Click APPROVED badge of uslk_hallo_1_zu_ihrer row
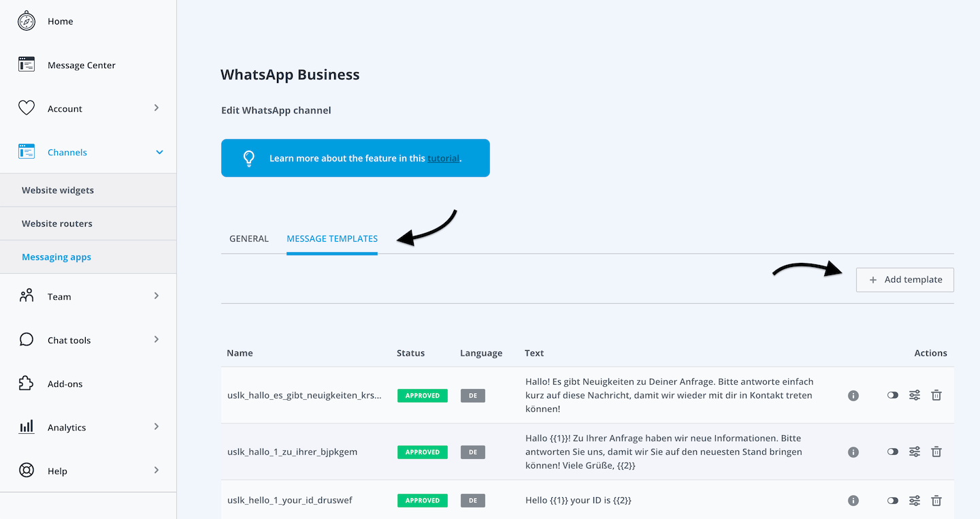The image size is (980, 519). [x=423, y=452]
